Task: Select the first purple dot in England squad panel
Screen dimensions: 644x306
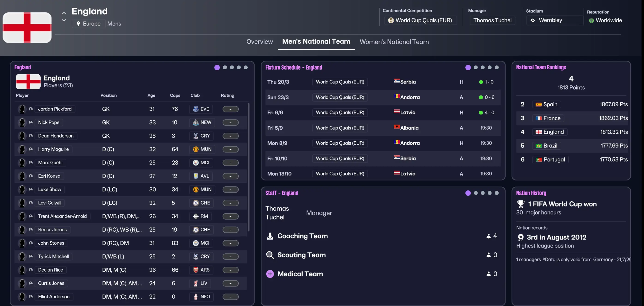Action: [217, 68]
